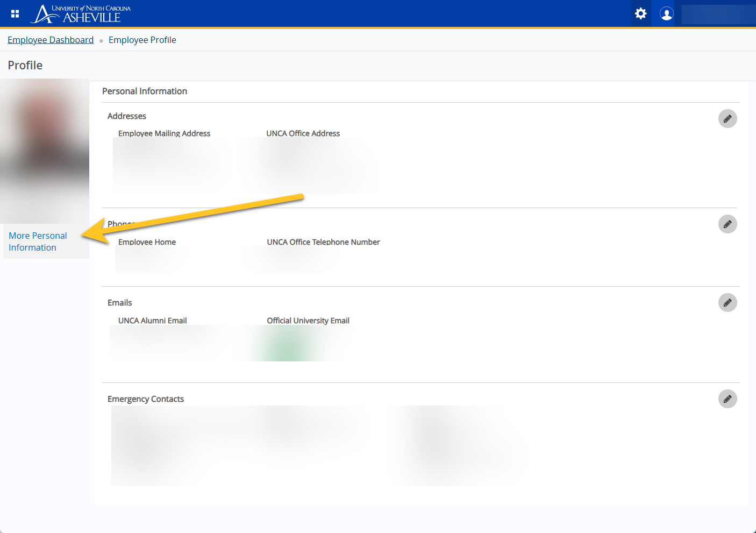Viewport: 756px width, 533px height.
Task: Select the Official University Email label
Action: click(x=308, y=321)
